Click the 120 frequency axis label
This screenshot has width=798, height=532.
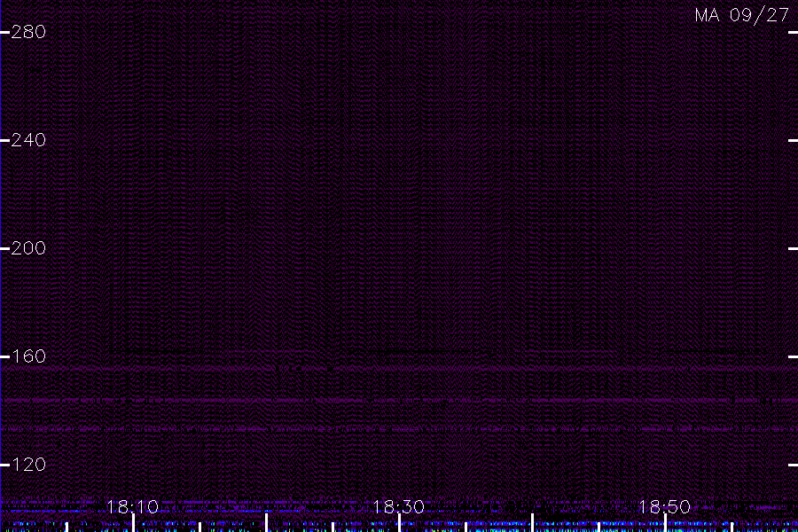(28, 465)
